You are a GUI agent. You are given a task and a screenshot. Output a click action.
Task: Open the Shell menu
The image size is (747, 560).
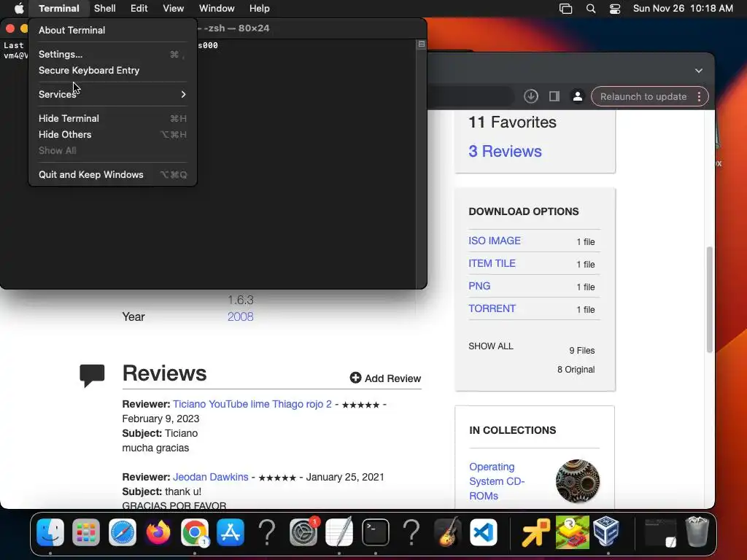coord(105,9)
